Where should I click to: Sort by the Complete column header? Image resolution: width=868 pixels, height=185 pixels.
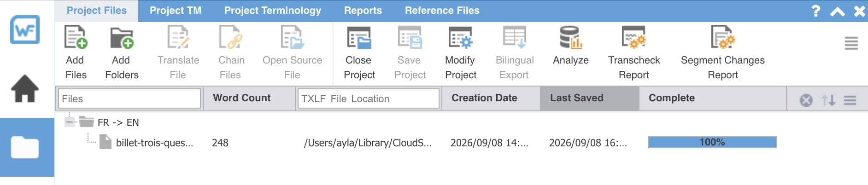(x=713, y=98)
